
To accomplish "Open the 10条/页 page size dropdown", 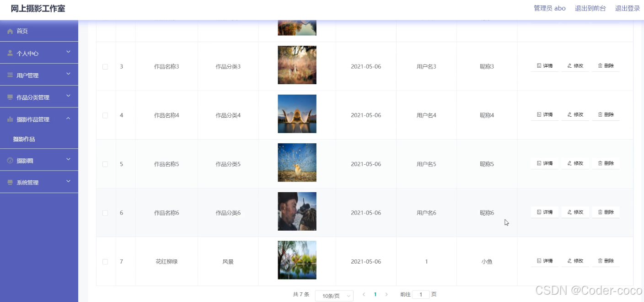I will [334, 296].
